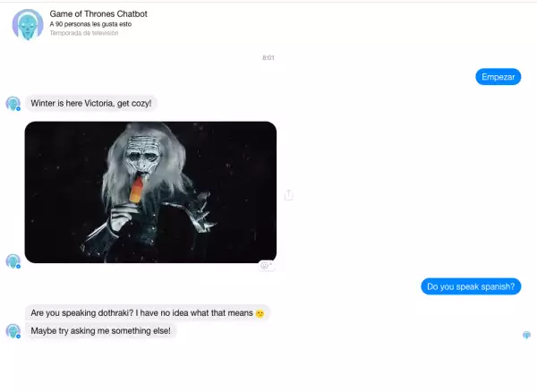
Task: Select the "Maybe try asking me something else!" message
Action: (x=100, y=331)
